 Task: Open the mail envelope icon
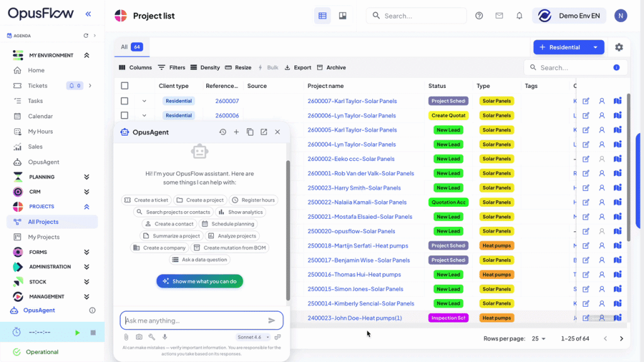499,16
